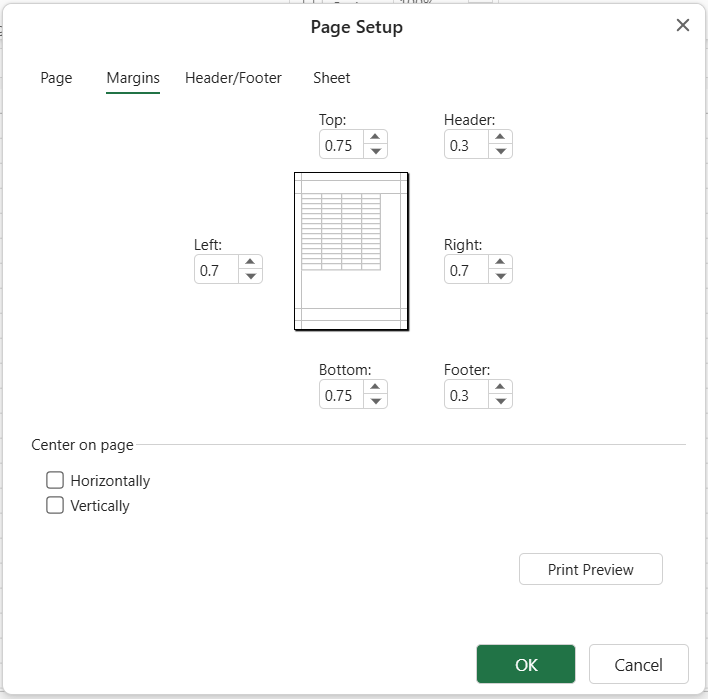Decrease the Top margin value
This screenshot has height=699, width=708.
pyautogui.click(x=375, y=151)
